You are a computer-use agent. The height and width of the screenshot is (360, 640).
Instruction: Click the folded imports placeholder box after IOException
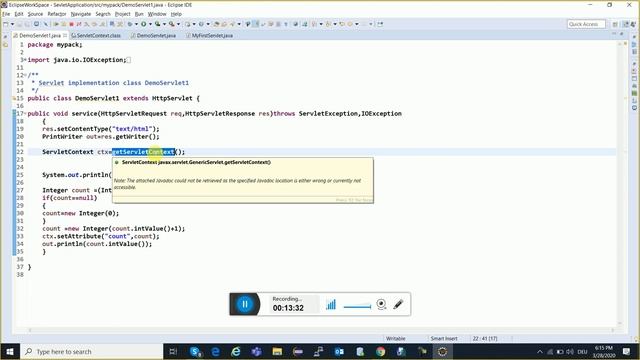(129, 60)
